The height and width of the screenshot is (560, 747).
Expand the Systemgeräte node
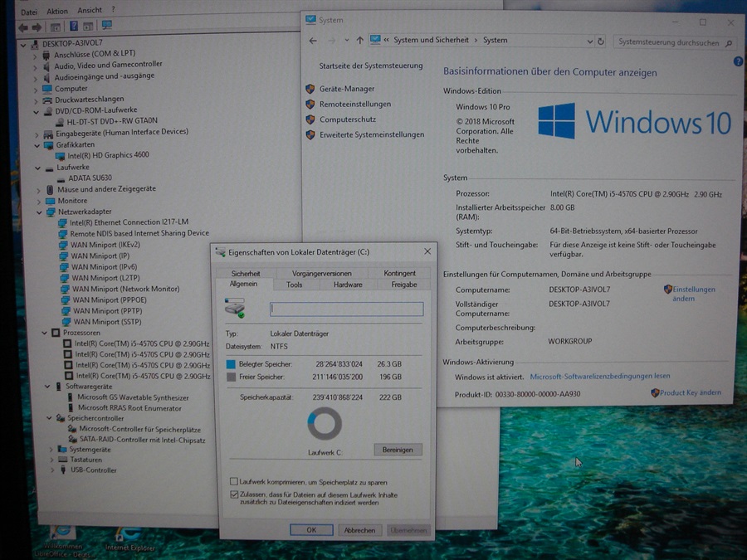51,450
